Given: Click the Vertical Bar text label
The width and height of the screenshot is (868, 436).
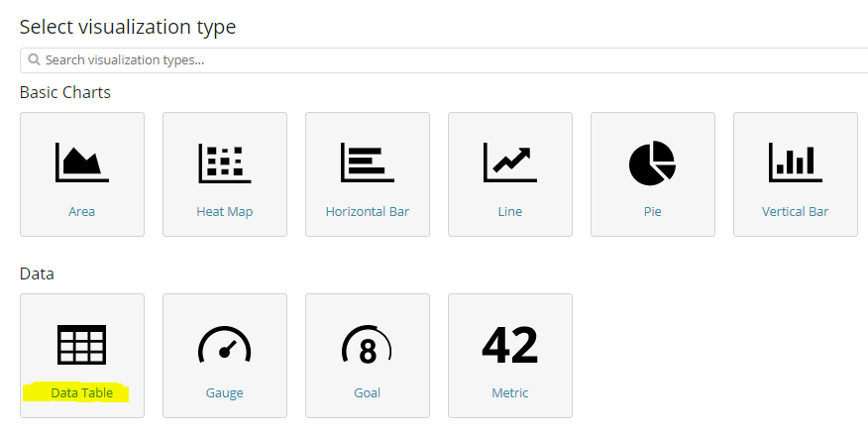Looking at the screenshot, I should coord(795,211).
